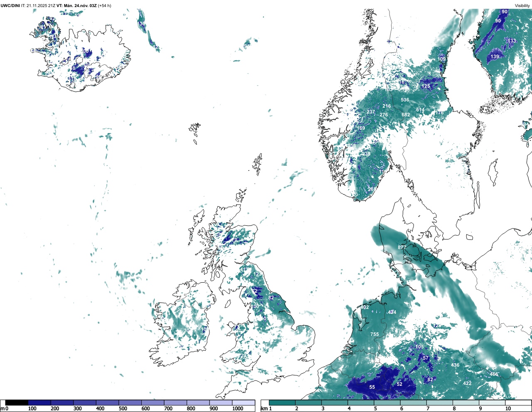Screen dimensions: 532x412
Task: Click the 'km 1' label on kilometre scale
Action: pos(266,409)
